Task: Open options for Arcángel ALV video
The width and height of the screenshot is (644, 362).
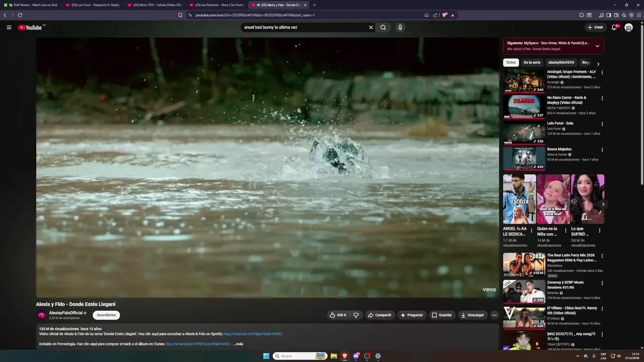Action: (602, 72)
